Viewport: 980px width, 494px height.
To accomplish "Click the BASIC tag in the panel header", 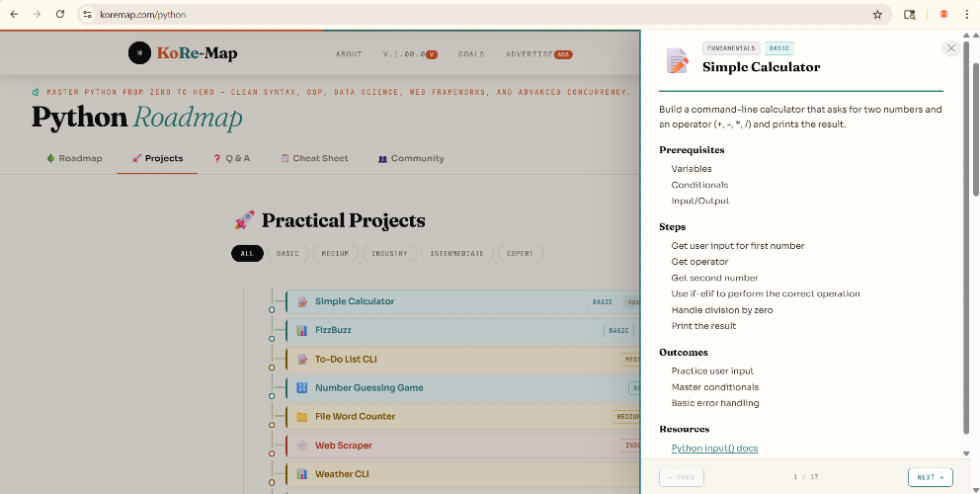I will (779, 48).
